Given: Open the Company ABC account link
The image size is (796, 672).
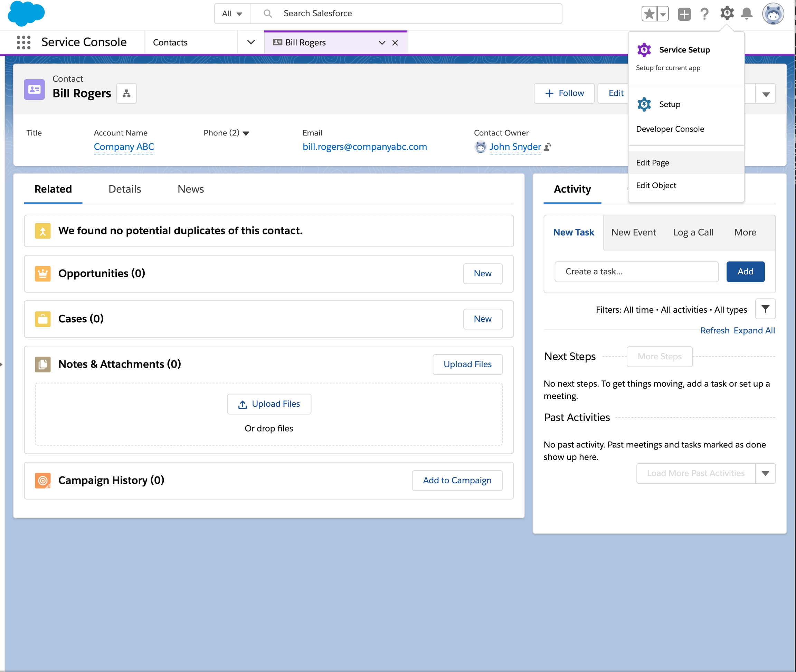Looking at the screenshot, I should 124,147.
